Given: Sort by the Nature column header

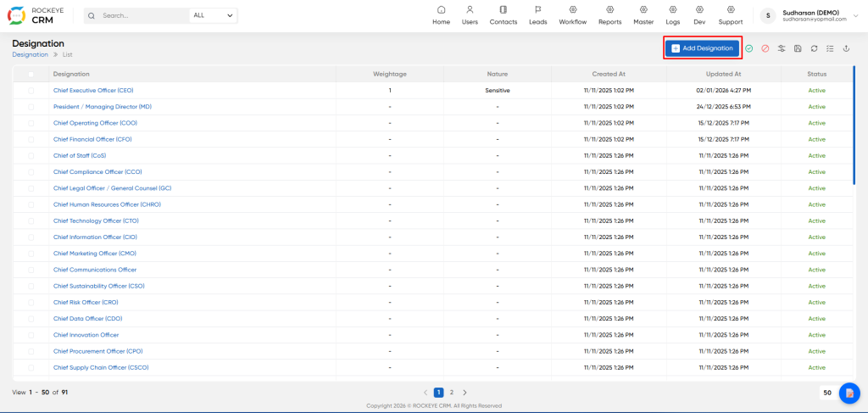Looking at the screenshot, I should (497, 74).
